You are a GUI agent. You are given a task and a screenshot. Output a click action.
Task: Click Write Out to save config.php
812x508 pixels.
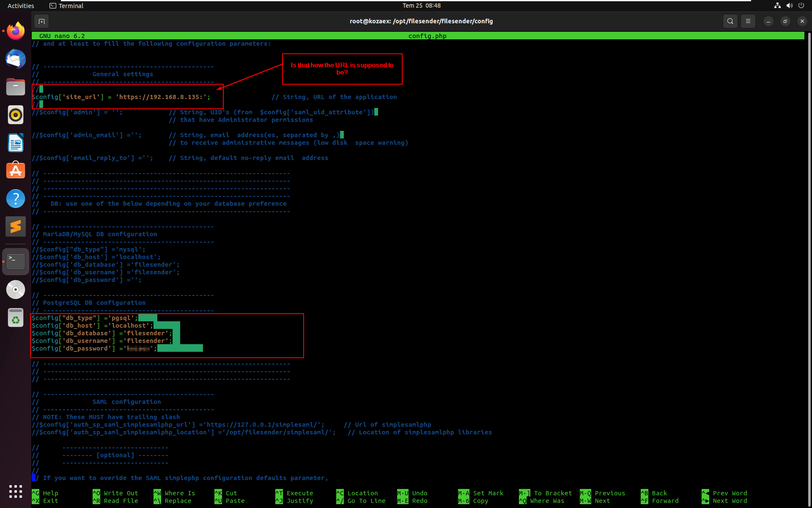[x=120, y=493]
